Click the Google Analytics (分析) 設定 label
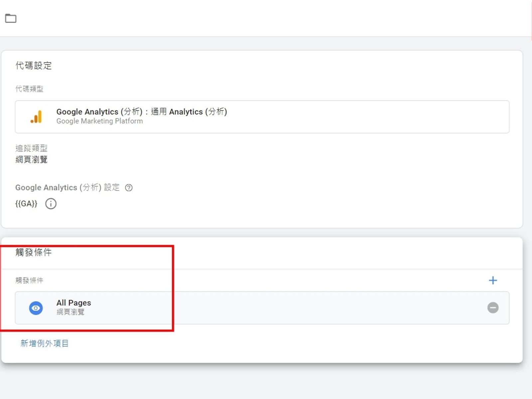This screenshot has width=532, height=399. click(67, 188)
